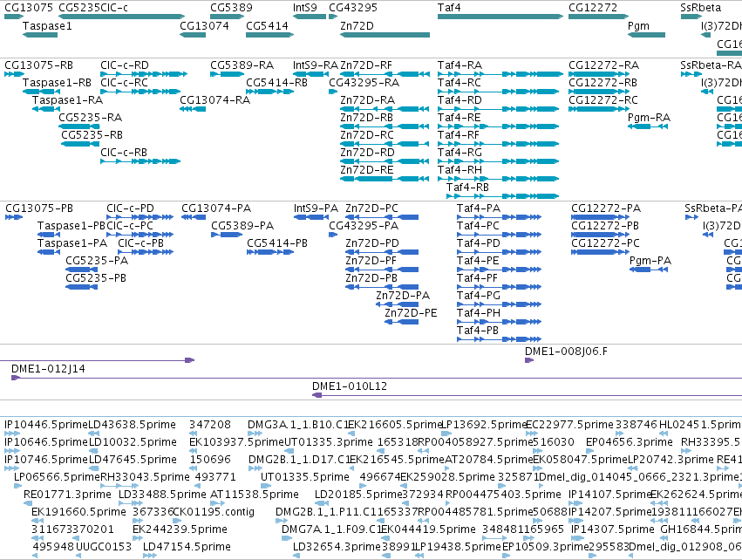The width and height of the screenshot is (742, 560).
Task: Select protein Zn72D-PE
Action: click(x=402, y=321)
